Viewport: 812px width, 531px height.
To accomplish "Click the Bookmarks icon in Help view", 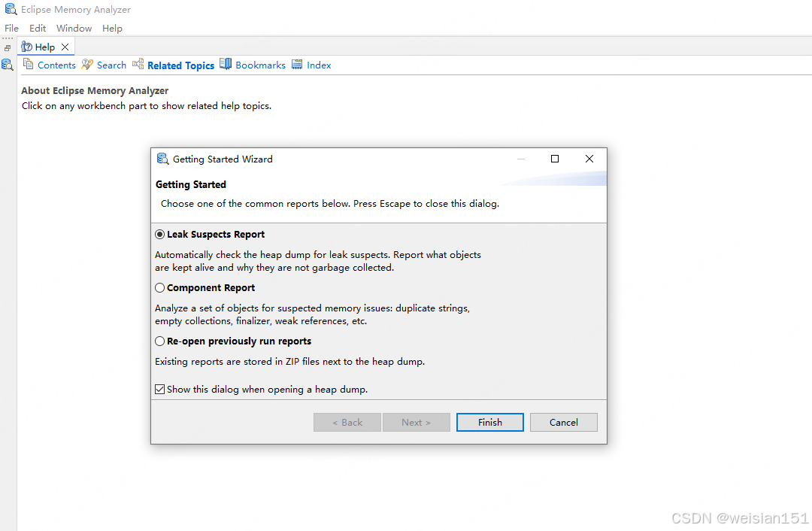I will (226, 65).
